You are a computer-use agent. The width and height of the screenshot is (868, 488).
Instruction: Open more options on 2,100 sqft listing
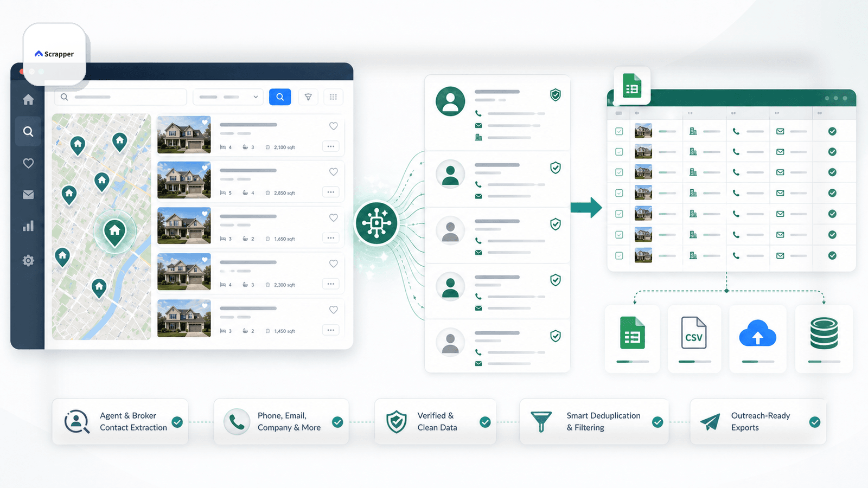[331, 146]
